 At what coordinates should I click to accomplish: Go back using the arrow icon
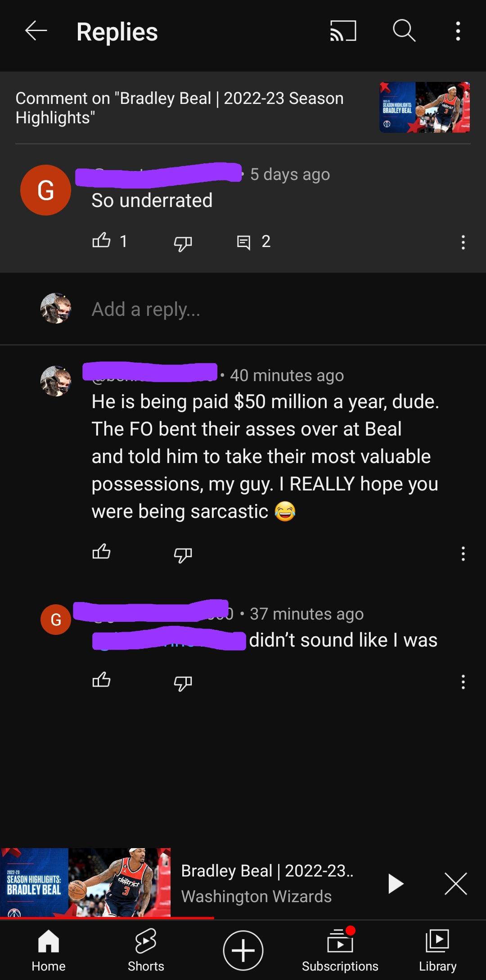[36, 31]
